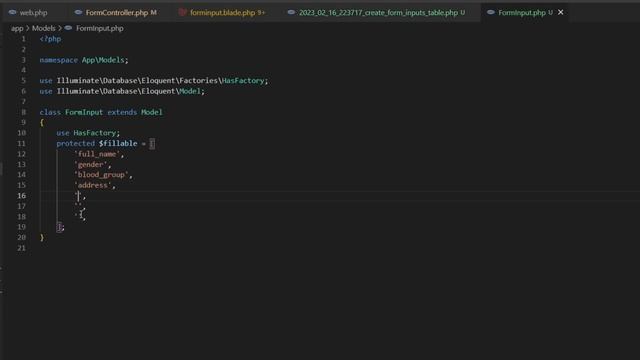This screenshot has height=360, width=640.
Task: Click the 'blood_group' string on line 14
Action: coord(101,175)
